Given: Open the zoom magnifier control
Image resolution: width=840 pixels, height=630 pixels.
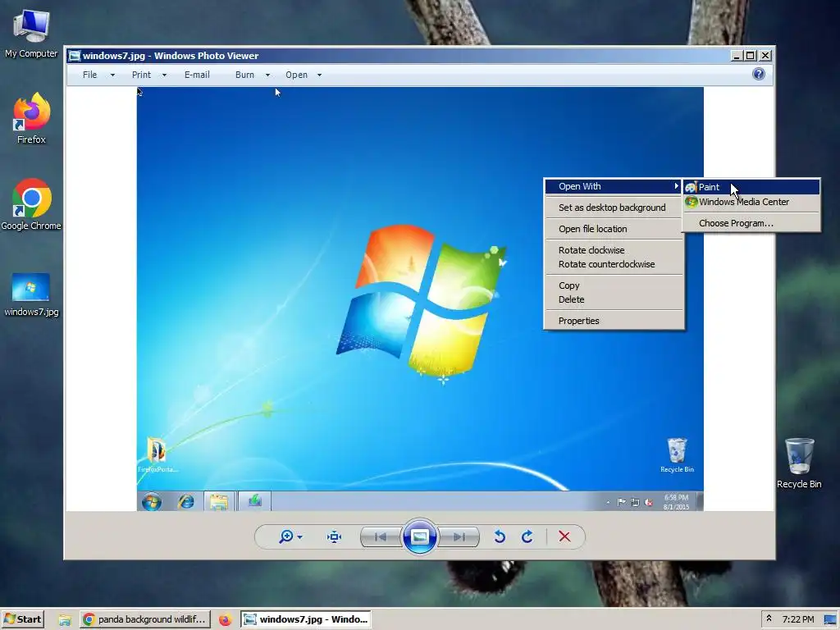Looking at the screenshot, I should (x=286, y=536).
